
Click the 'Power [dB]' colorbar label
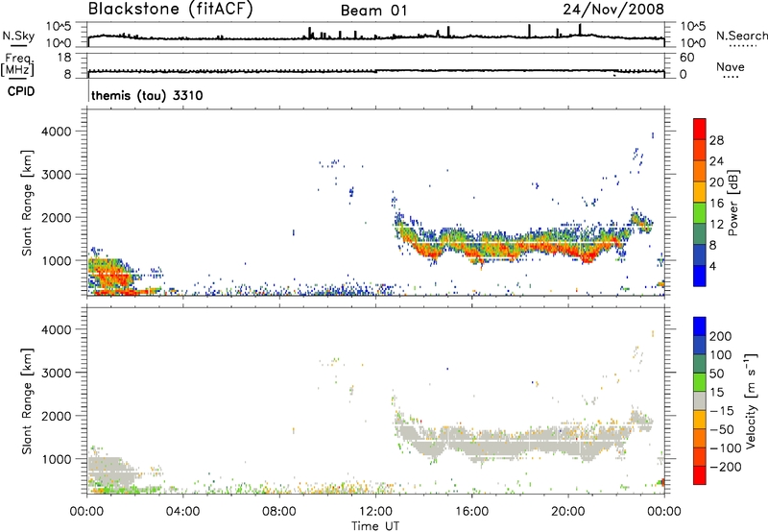(732, 203)
